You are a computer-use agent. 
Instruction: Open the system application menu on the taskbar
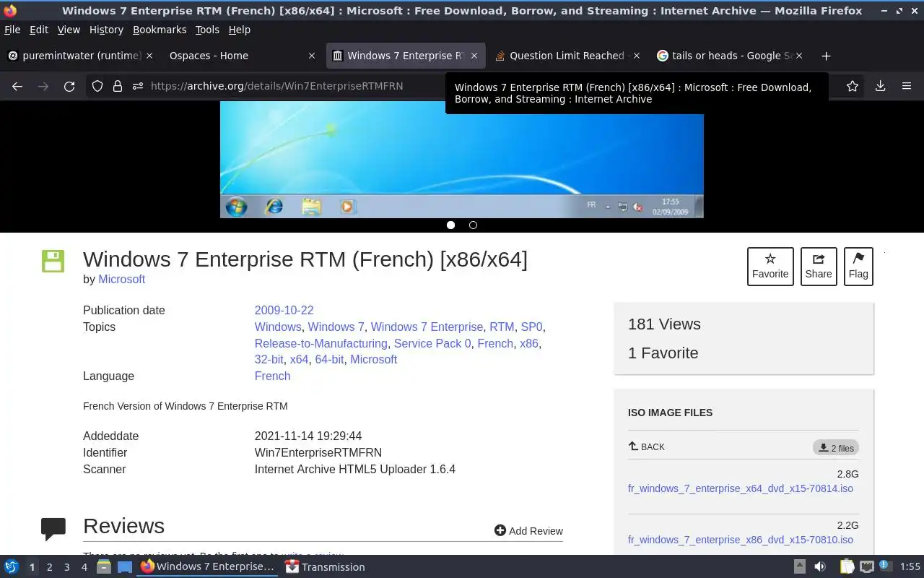(x=12, y=567)
